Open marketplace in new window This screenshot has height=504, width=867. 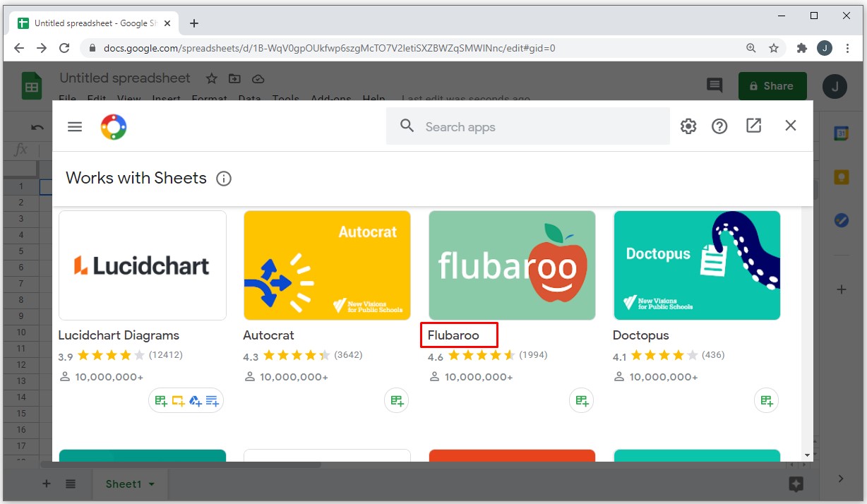753,126
